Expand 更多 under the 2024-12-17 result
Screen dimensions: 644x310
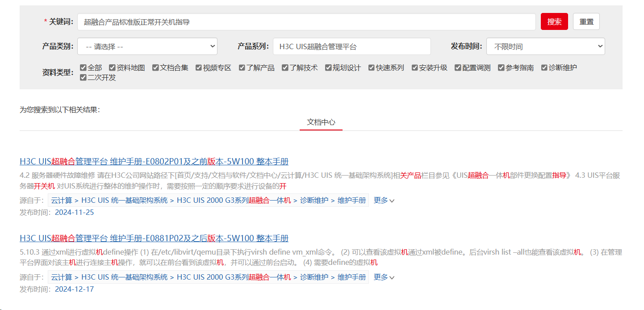pyautogui.click(x=384, y=277)
